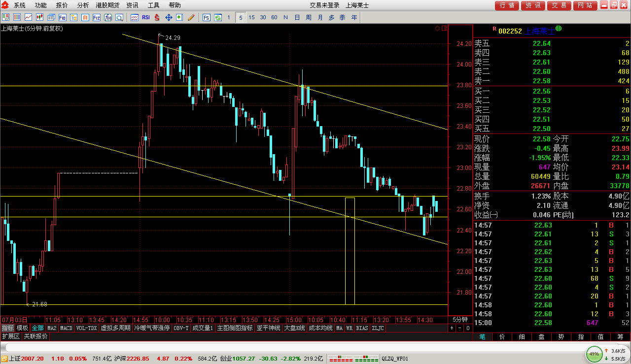
Task: Click the quote list table icon
Action: point(17,17)
